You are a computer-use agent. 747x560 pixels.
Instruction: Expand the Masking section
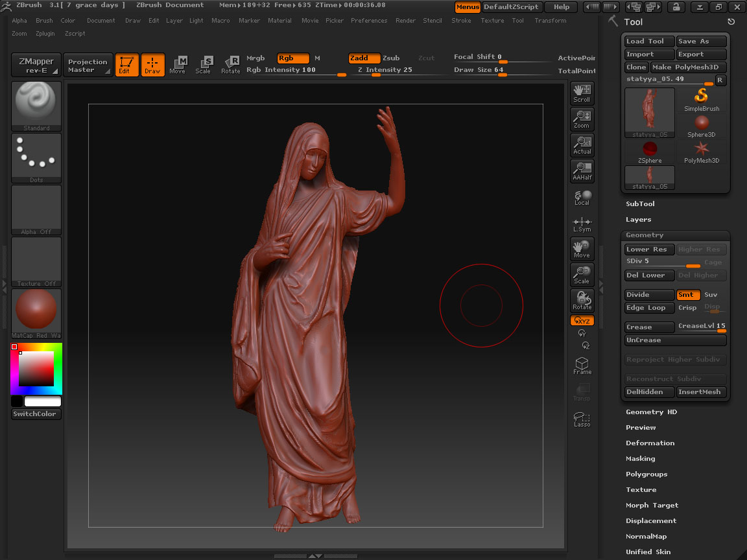640,459
